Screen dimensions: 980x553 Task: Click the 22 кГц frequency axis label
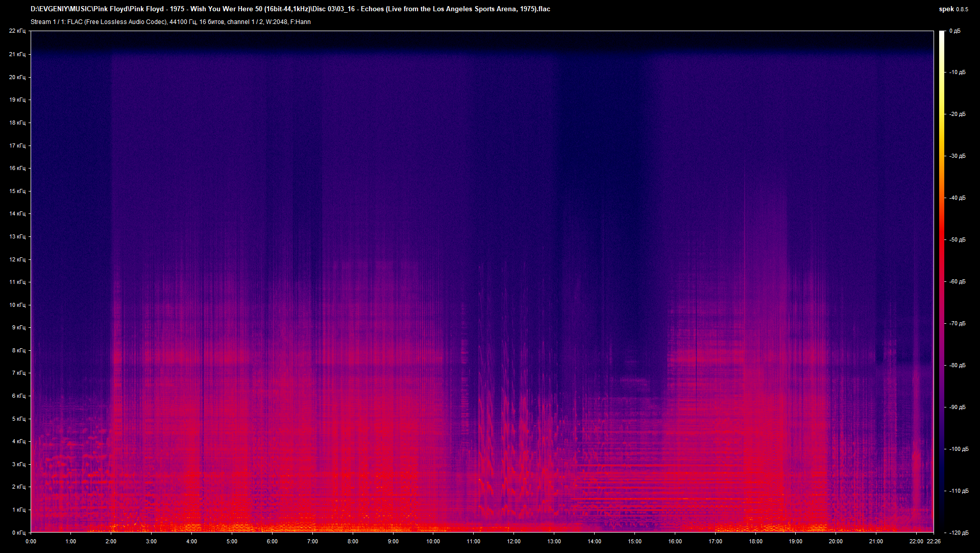[17, 30]
